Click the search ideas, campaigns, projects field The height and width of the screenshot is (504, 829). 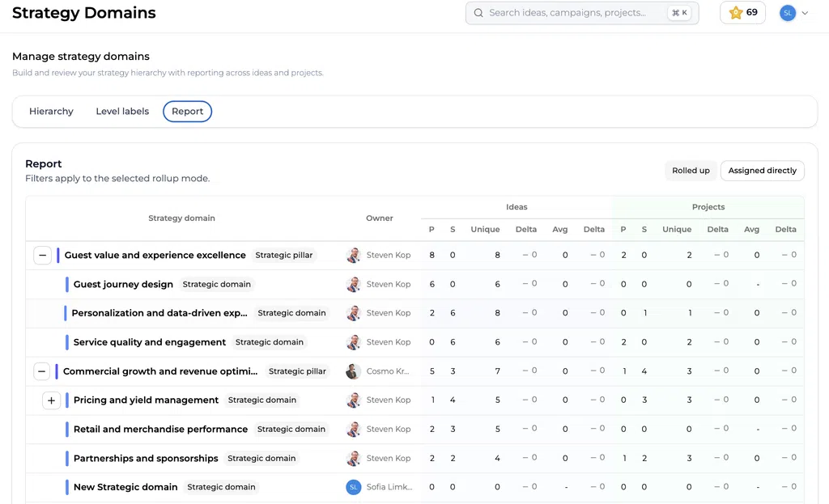(582, 13)
